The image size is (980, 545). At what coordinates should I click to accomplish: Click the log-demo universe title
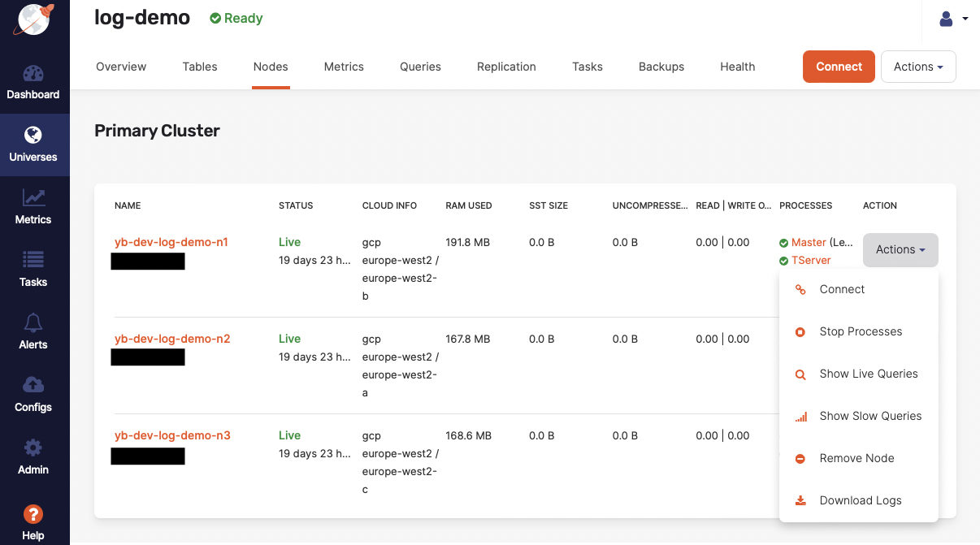[142, 18]
